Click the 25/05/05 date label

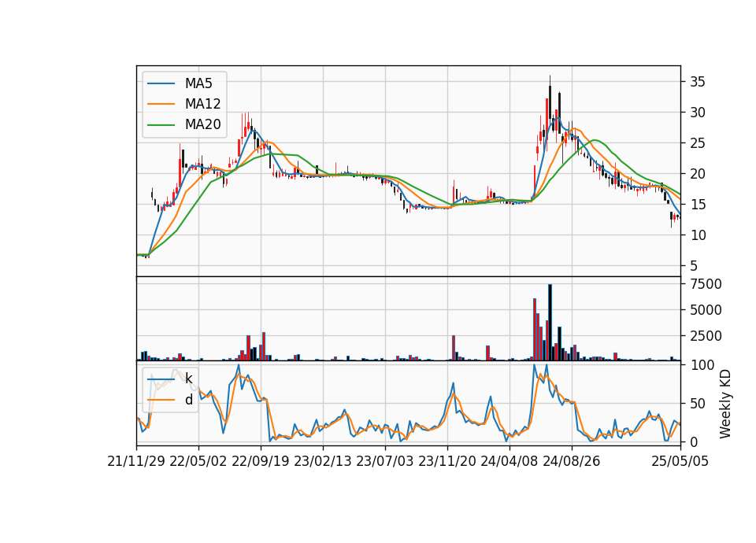tap(680, 461)
